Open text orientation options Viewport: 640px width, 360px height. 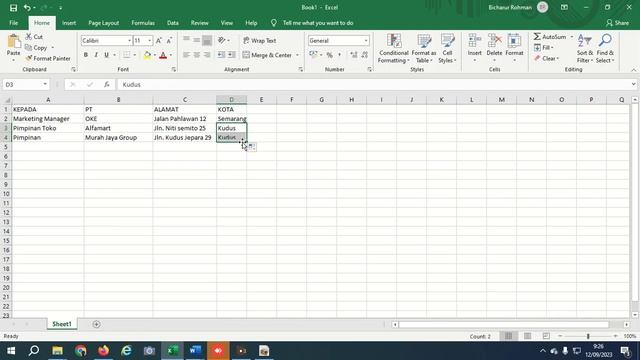click(x=223, y=40)
